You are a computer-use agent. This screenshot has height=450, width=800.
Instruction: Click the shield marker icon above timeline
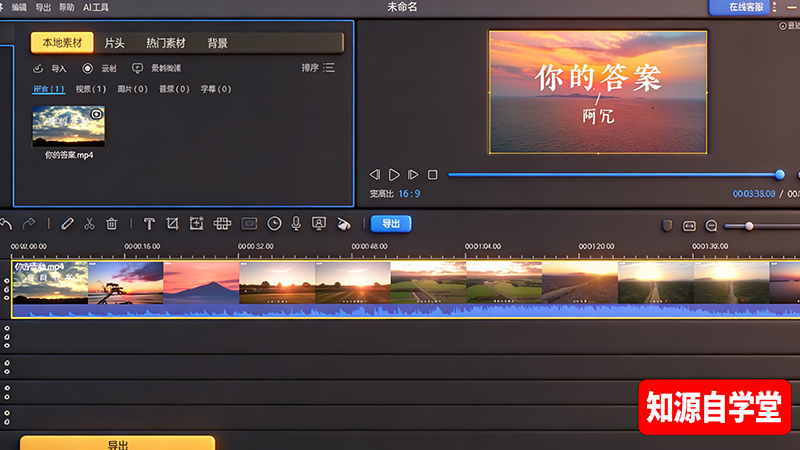[667, 226]
